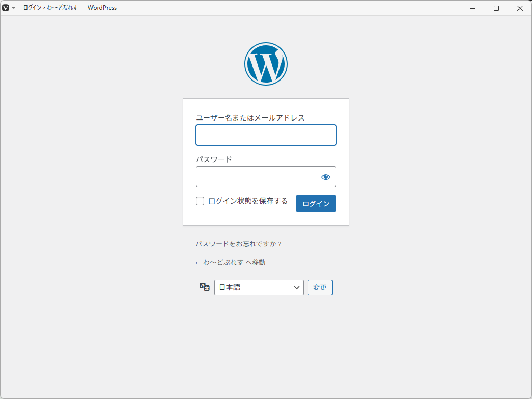Click the WordPress logo
This screenshot has height=399, width=532.
coord(265,64)
